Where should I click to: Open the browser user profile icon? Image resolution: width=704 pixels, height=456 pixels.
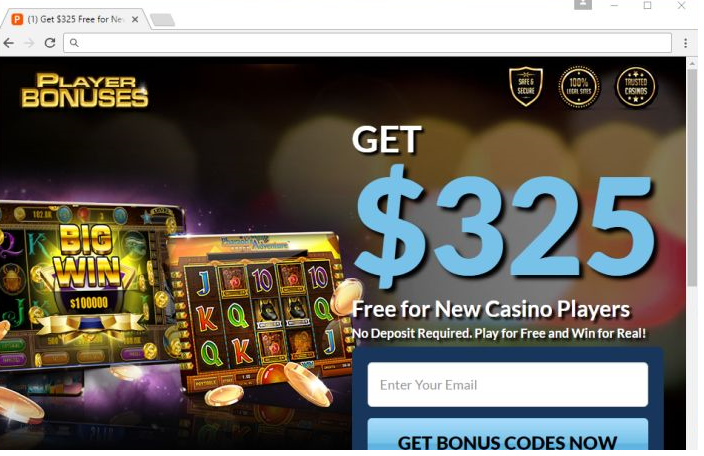(x=583, y=4)
